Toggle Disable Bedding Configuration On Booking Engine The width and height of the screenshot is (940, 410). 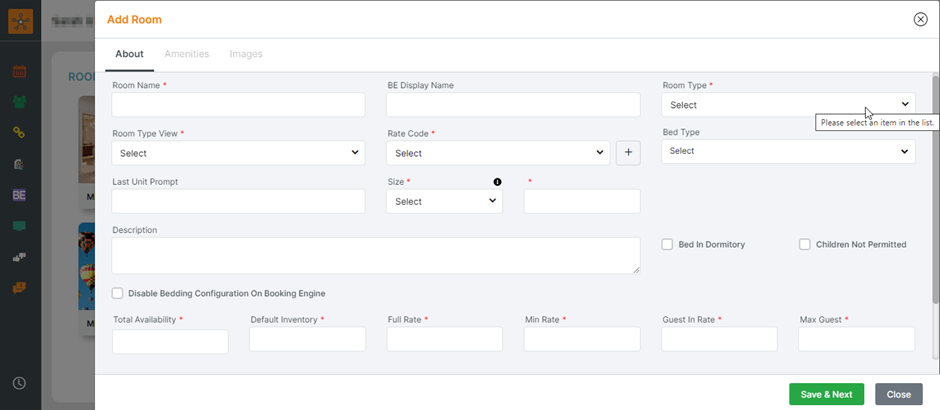118,293
